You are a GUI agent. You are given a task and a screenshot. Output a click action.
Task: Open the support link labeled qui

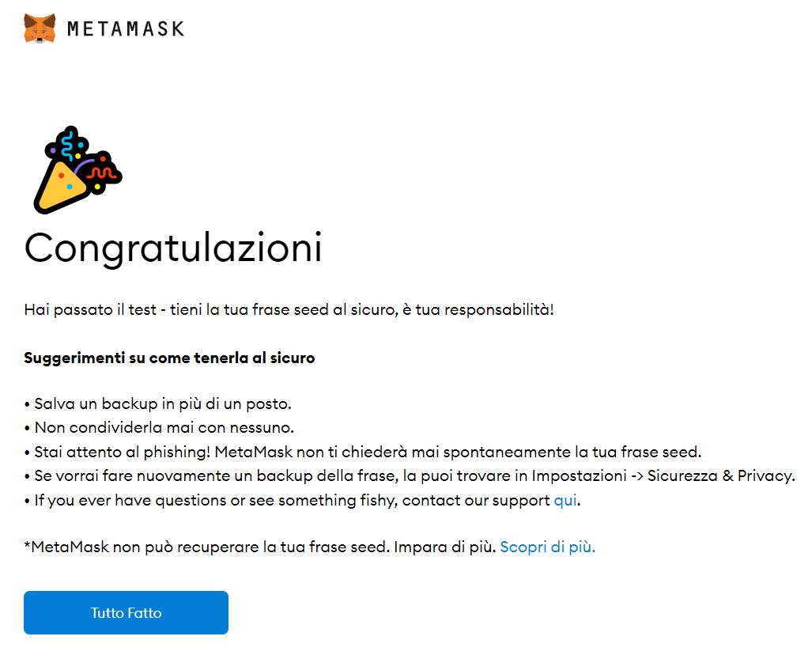point(565,501)
